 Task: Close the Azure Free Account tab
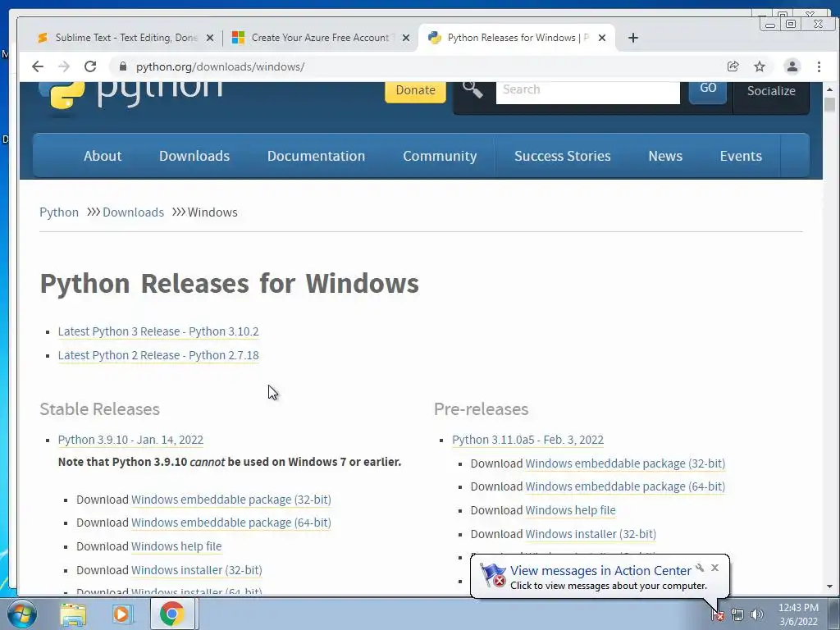tap(406, 38)
